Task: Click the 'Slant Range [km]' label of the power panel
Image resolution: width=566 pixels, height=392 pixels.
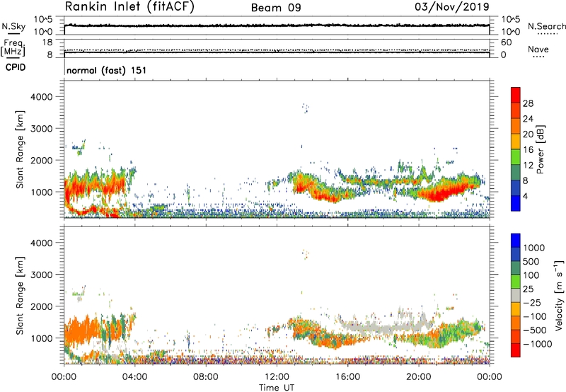Action: pos(20,149)
